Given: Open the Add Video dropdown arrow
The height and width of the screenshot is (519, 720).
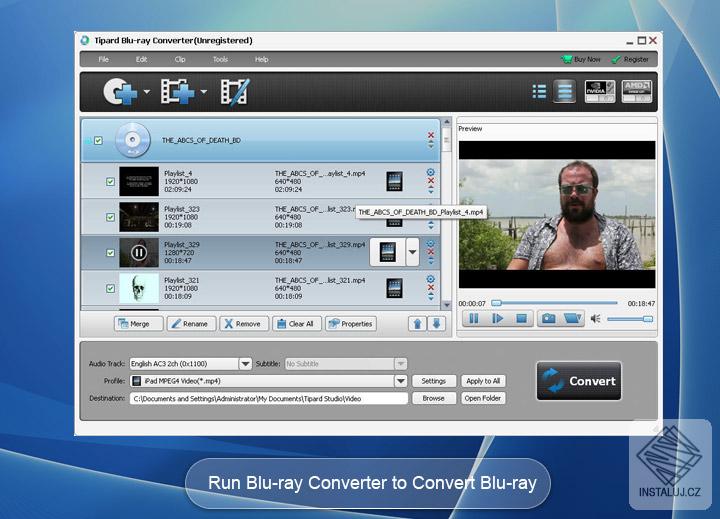Looking at the screenshot, I should [x=203, y=92].
